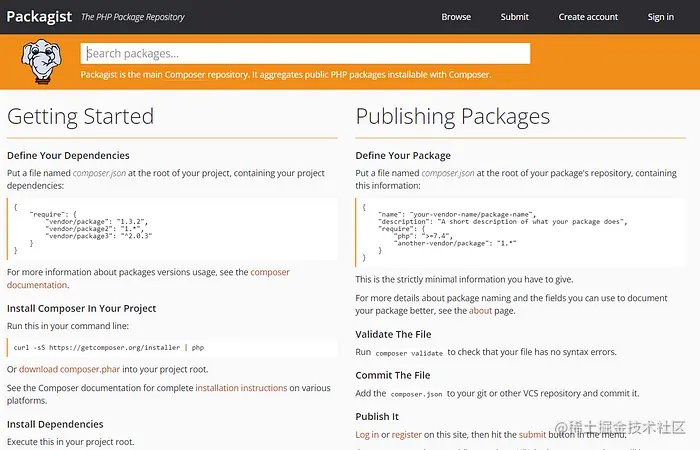
Task: Click the "php": ">=7.4" code line
Action: tap(423, 236)
